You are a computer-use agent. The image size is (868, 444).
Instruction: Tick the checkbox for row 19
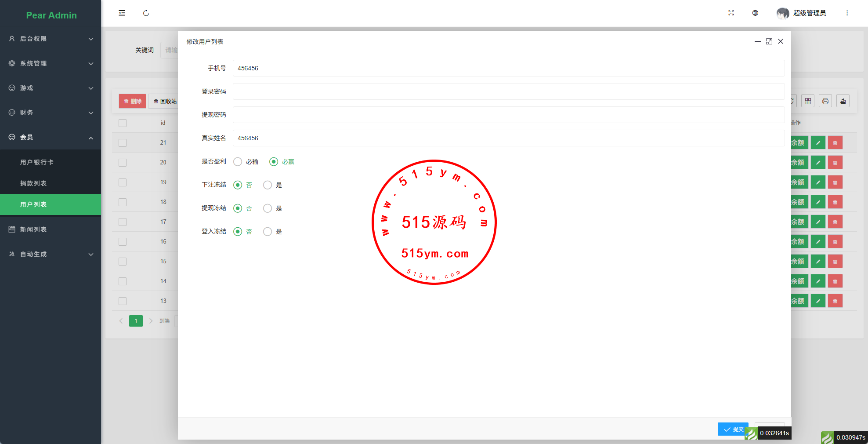pos(123,182)
